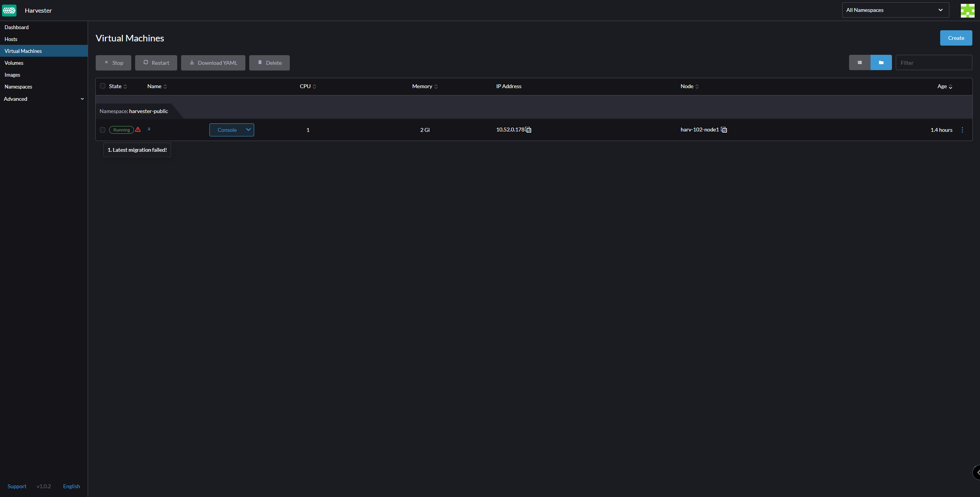Viewport: 980px width, 497px height.
Task: Switch to group by namespace folder icon
Action: pos(881,62)
